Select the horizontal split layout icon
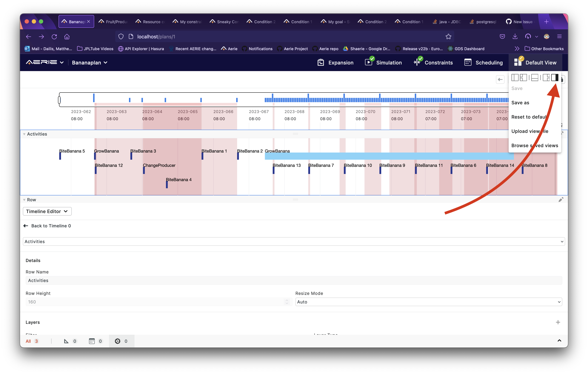588x374 pixels. click(535, 78)
